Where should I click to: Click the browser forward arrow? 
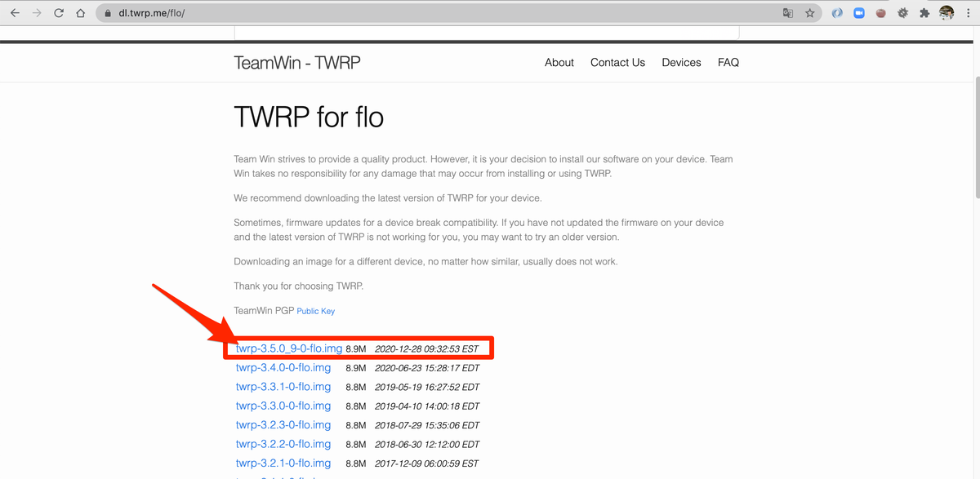37,13
